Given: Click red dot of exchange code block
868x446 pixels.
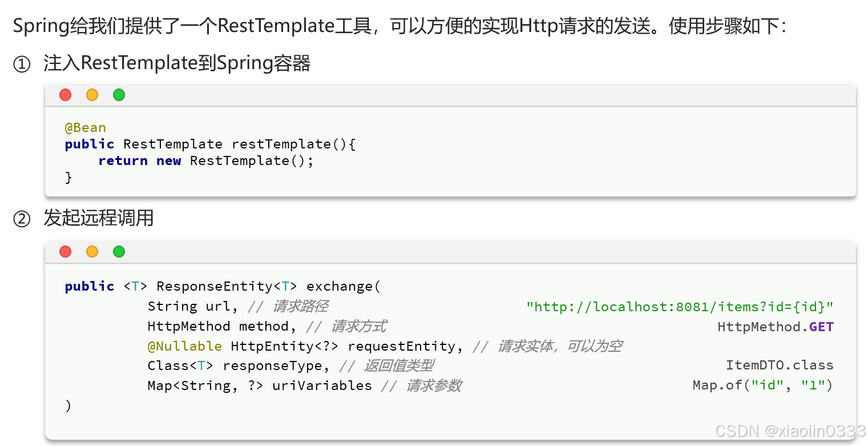Looking at the screenshot, I should tap(66, 251).
